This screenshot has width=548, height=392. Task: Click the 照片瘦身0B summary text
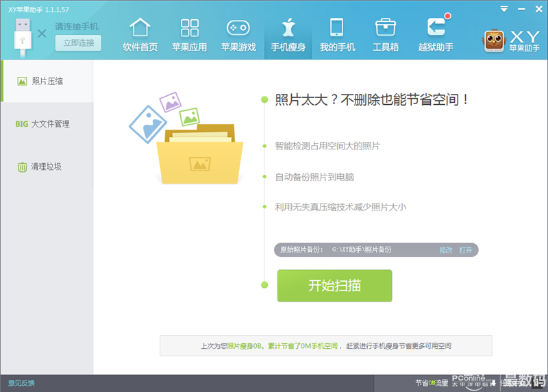tap(245, 346)
